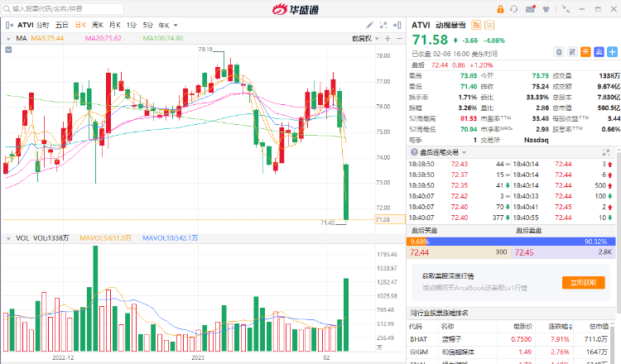Click the current price label 71.58 on axis

click(390, 219)
